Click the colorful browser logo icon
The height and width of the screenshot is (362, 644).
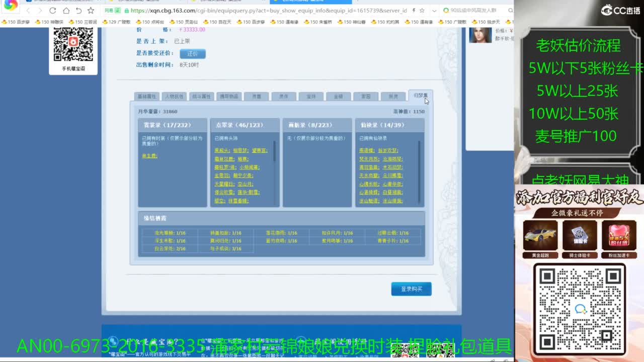click(11, 6)
